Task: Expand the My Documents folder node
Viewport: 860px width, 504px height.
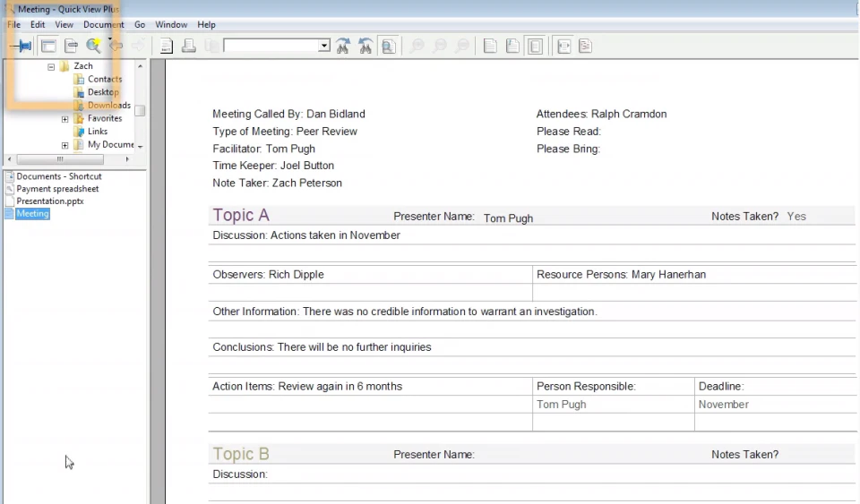Action: point(64,145)
